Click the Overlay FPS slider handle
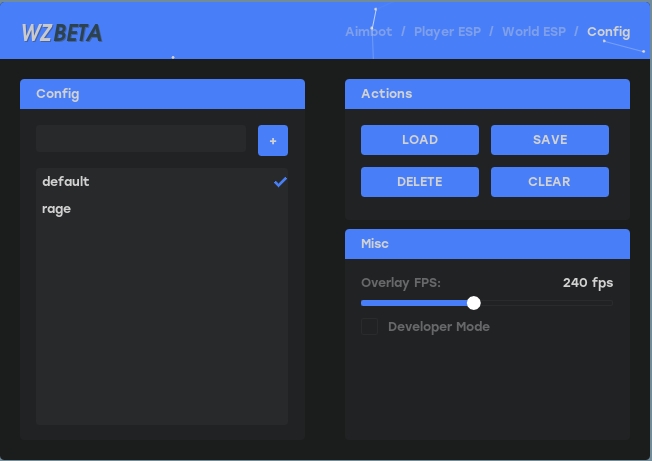 click(474, 303)
